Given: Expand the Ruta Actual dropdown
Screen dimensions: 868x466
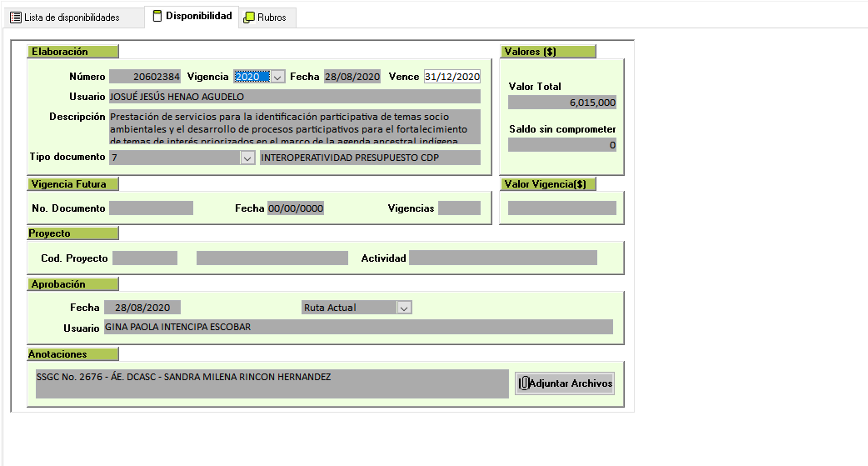Looking at the screenshot, I should (404, 308).
